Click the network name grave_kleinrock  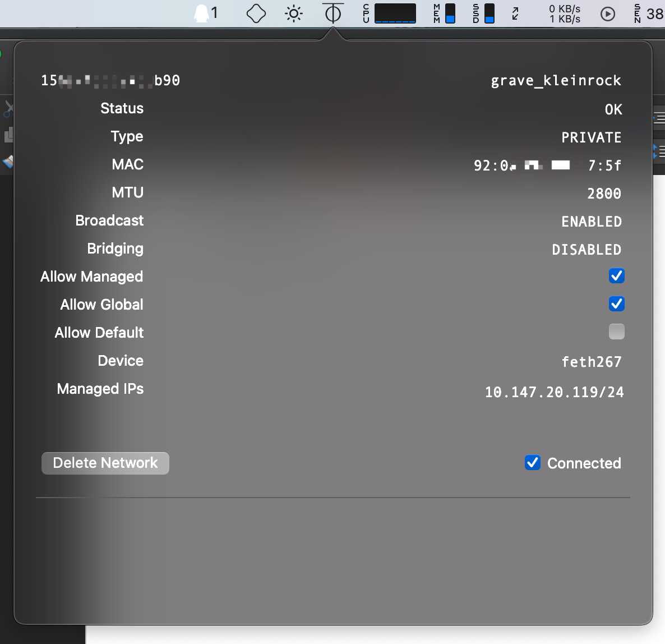556,81
